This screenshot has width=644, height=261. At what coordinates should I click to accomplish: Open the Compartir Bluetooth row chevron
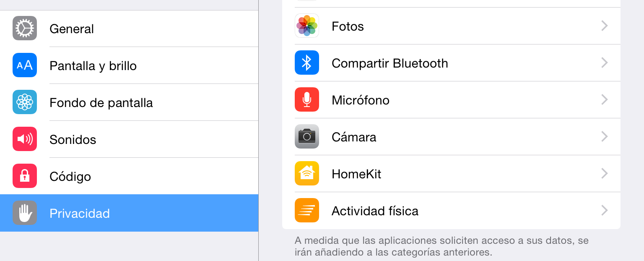(x=604, y=63)
